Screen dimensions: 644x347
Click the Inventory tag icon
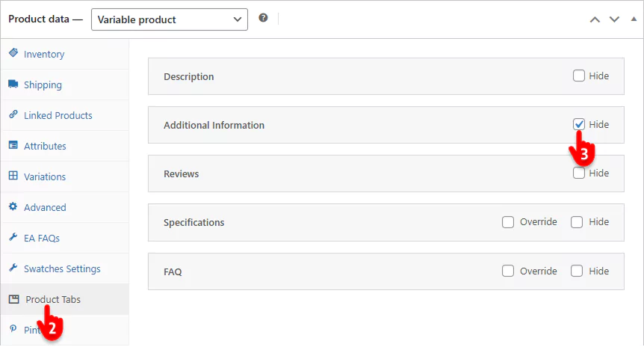13,54
